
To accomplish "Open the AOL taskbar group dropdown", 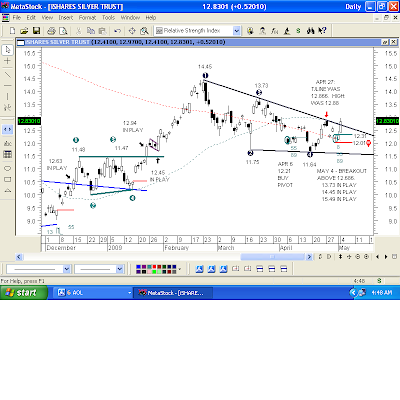I will click(x=130, y=293).
